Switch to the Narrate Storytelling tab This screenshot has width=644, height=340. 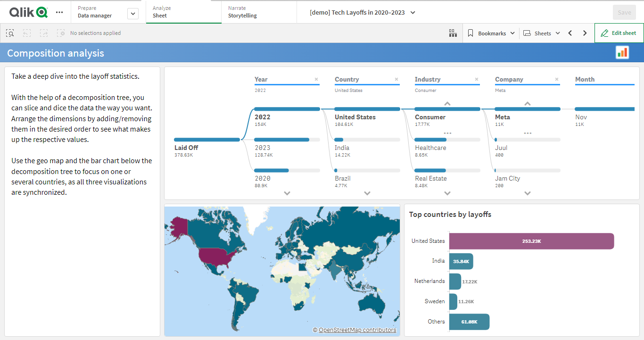coord(242,12)
